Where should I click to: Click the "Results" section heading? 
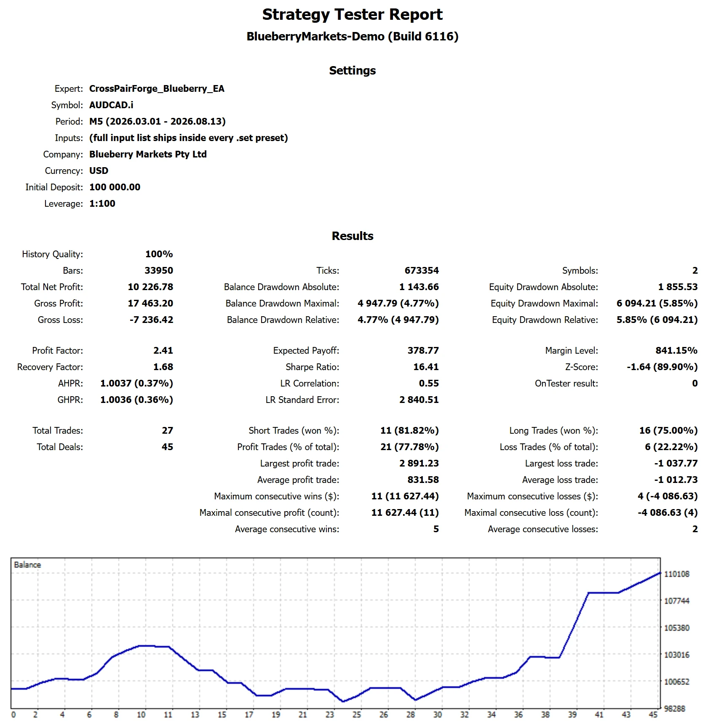(x=353, y=236)
